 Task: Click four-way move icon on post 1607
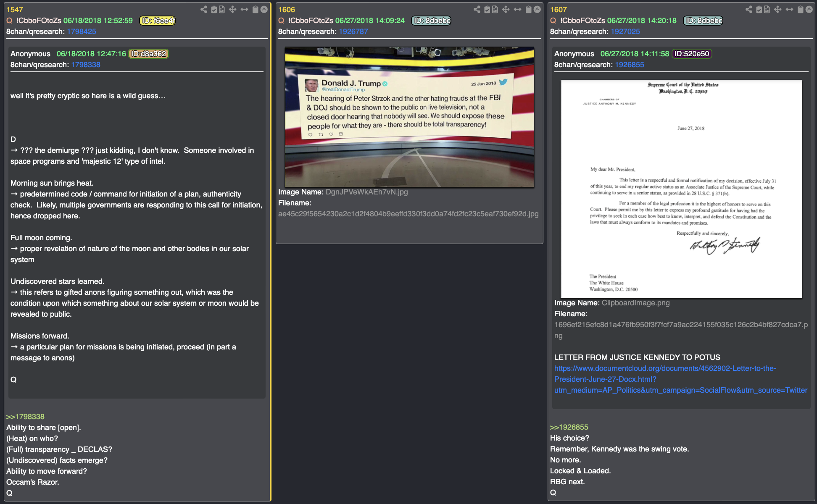point(777,9)
